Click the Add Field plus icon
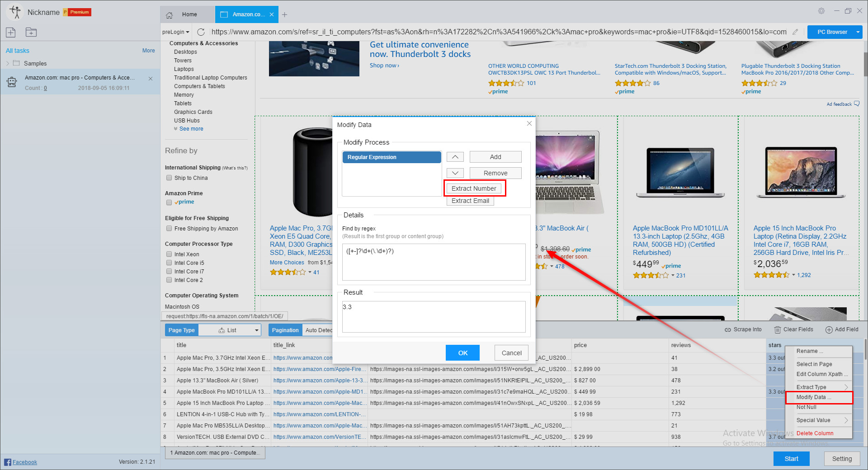868x470 pixels. pos(829,330)
